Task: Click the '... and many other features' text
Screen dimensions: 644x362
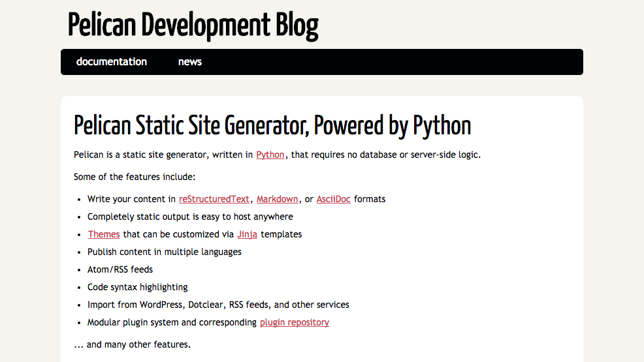Action: pos(132,344)
